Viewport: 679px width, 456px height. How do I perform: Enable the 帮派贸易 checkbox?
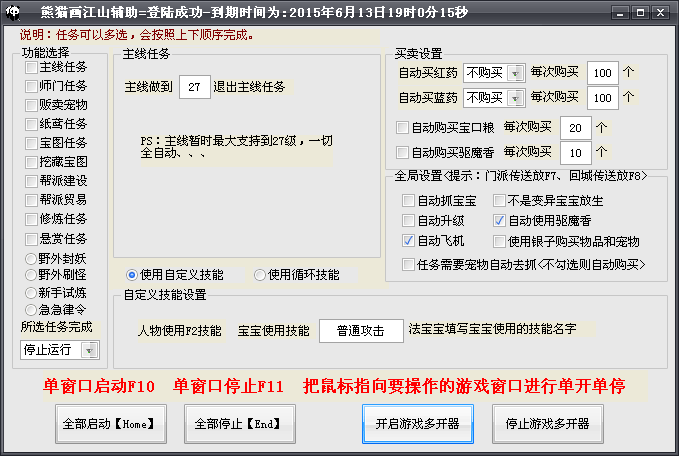pyautogui.click(x=31, y=200)
